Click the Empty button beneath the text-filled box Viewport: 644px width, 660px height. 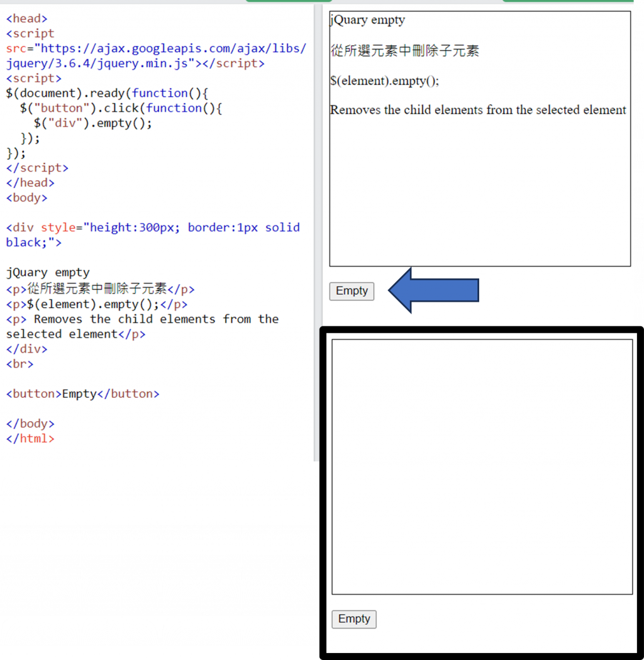352,291
